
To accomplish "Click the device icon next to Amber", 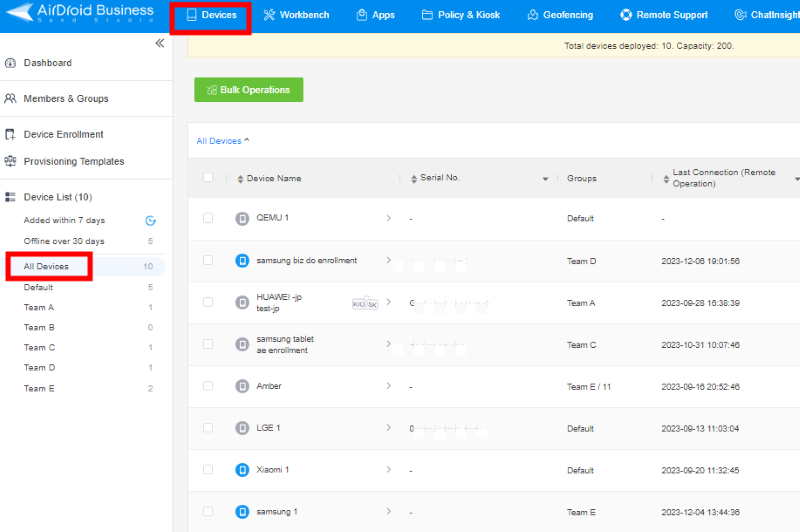I will [x=242, y=386].
